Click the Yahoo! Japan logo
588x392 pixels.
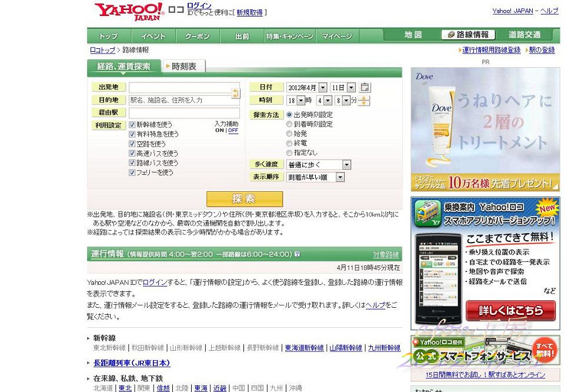128,11
